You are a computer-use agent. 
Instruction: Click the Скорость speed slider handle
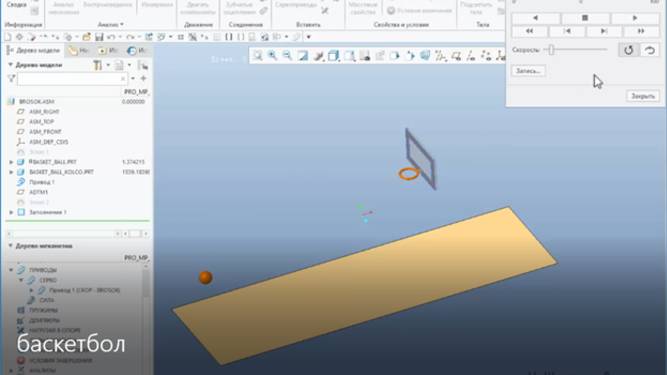(551, 50)
